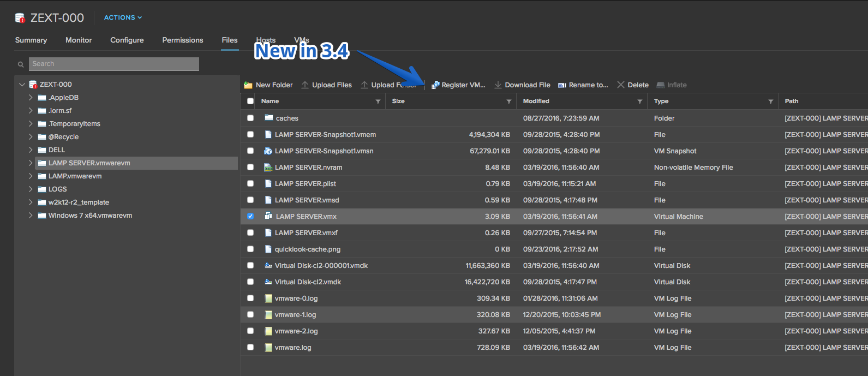This screenshot has width=868, height=376.
Task: Check the LAMP SERVER-Snapshot1.vmem checkbox
Action: point(250,134)
